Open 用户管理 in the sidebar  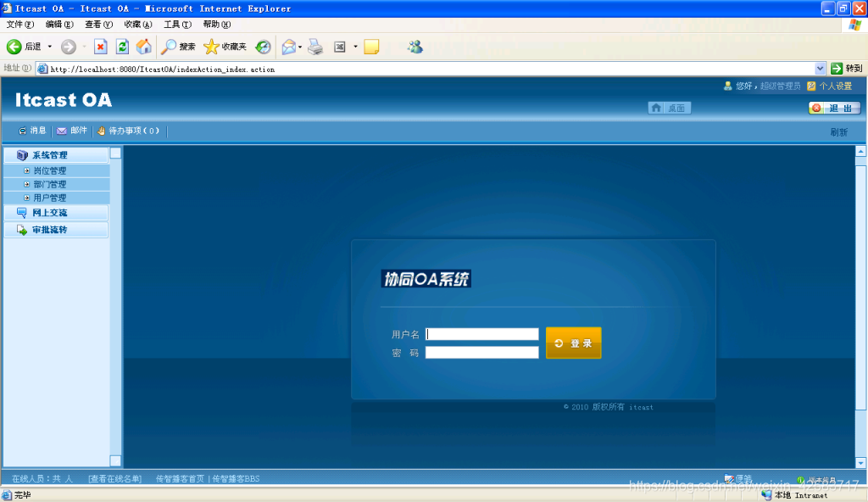click(x=50, y=198)
